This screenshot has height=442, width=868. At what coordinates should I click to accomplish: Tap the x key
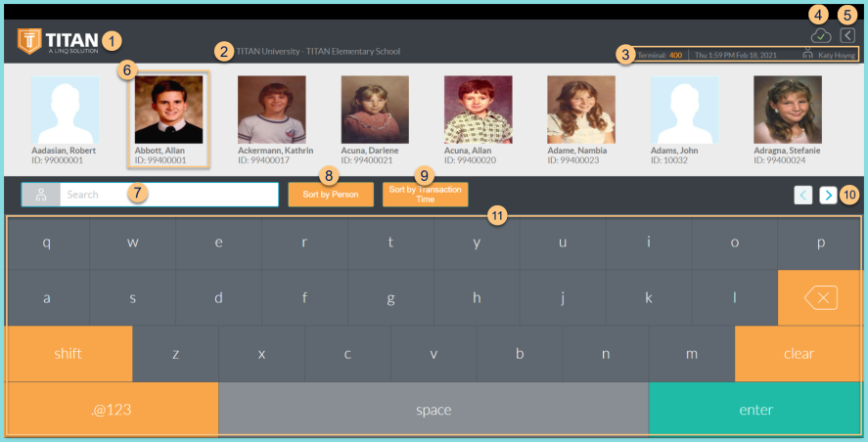pyautogui.click(x=262, y=354)
